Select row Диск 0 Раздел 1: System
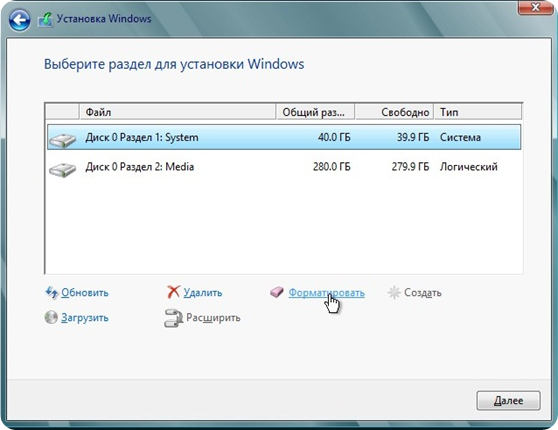The image size is (558, 430). coord(284,137)
